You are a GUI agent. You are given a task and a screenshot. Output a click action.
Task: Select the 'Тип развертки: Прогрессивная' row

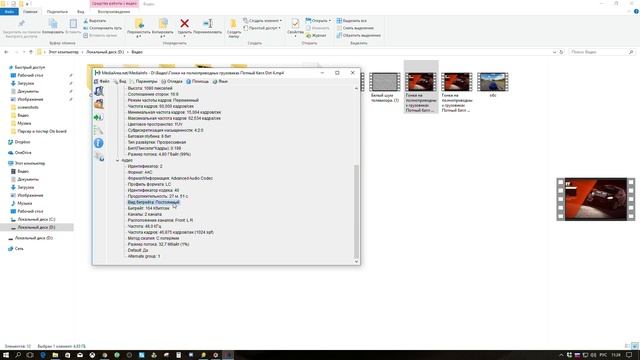click(x=157, y=142)
